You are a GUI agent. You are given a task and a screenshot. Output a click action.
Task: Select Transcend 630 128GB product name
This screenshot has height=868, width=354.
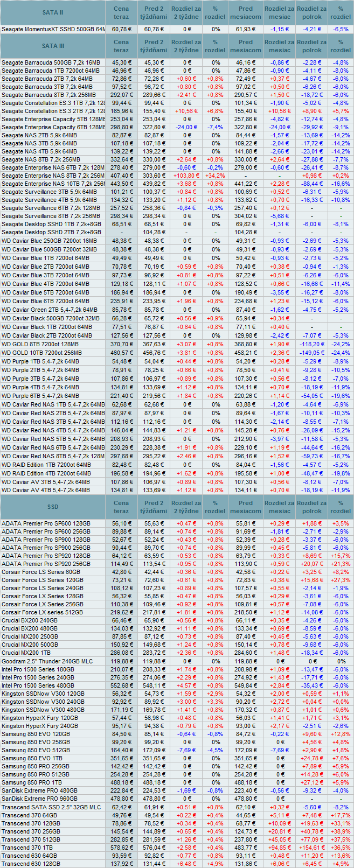point(31,864)
